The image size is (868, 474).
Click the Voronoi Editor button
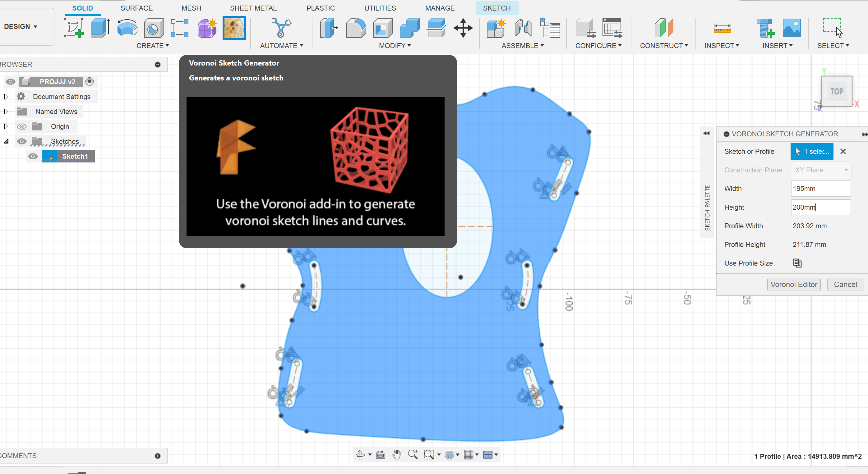(x=793, y=284)
